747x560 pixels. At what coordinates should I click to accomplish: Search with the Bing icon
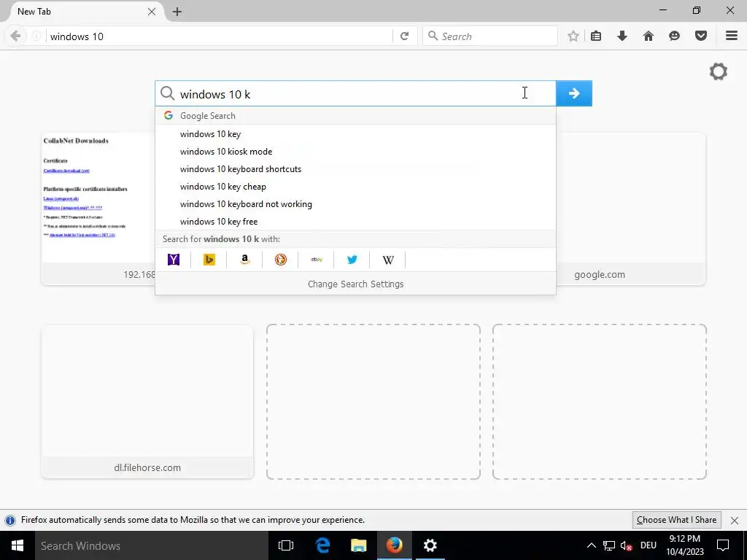209,260
